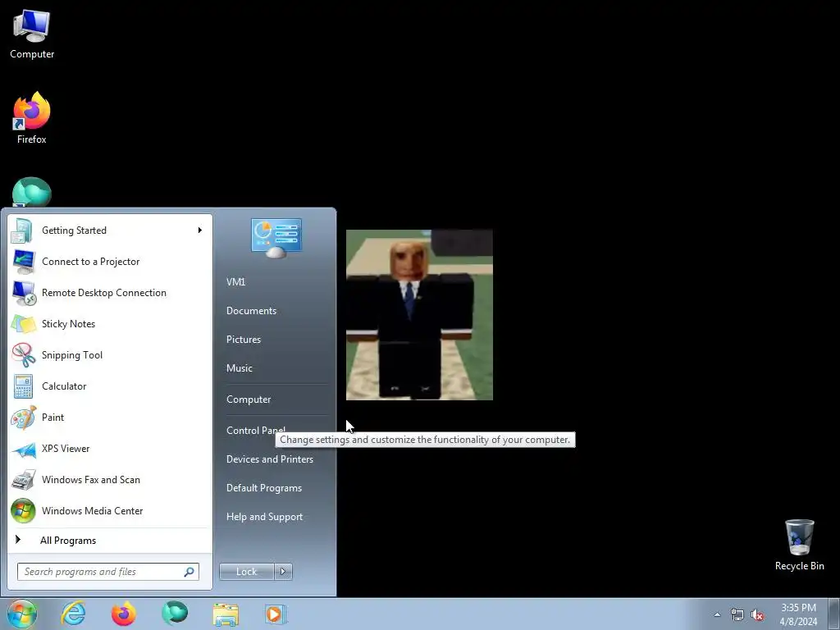Viewport: 840px width, 630px height.
Task: Open the XPS Viewer icon
Action: 23,449
